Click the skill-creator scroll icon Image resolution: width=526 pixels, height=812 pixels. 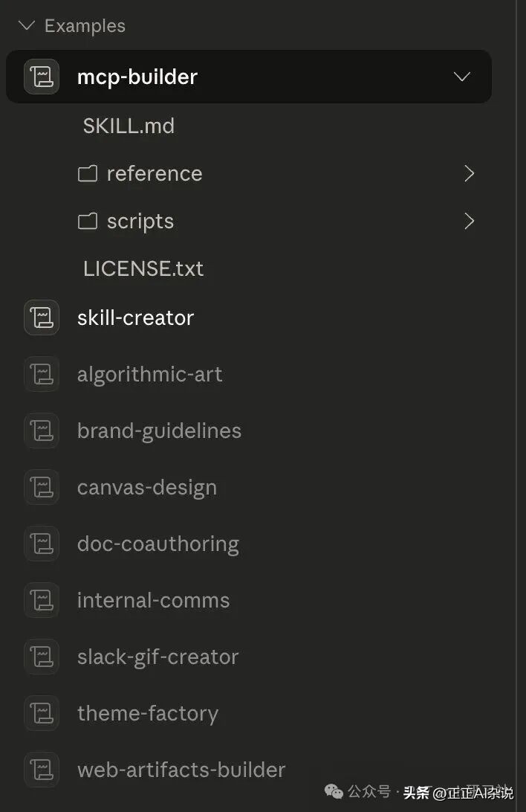[x=42, y=318]
